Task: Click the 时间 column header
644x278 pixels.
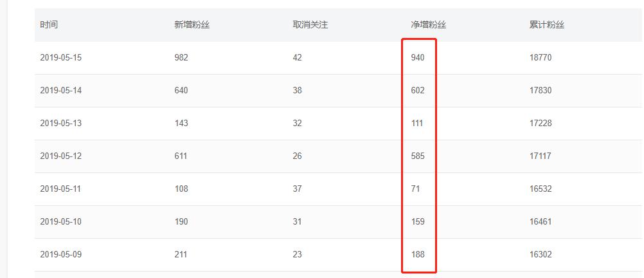Action: pos(49,25)
